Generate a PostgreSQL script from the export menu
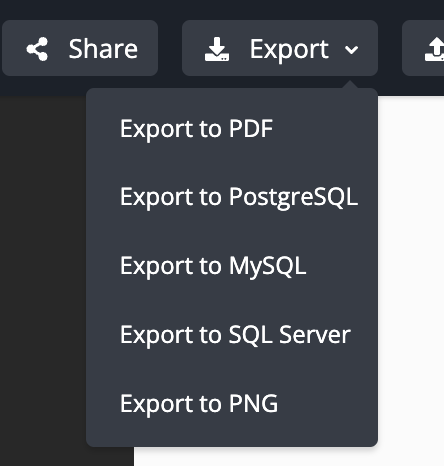 click(239, 197)
